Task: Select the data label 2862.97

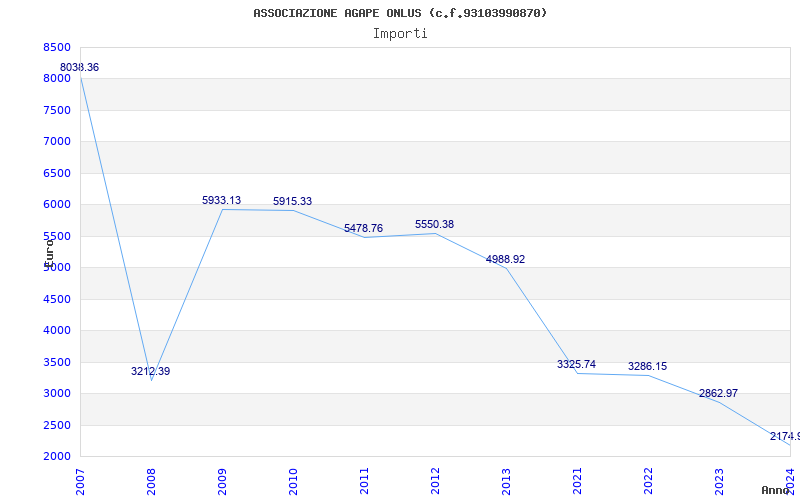Action: pyautogui.click(x=718, y=393)
